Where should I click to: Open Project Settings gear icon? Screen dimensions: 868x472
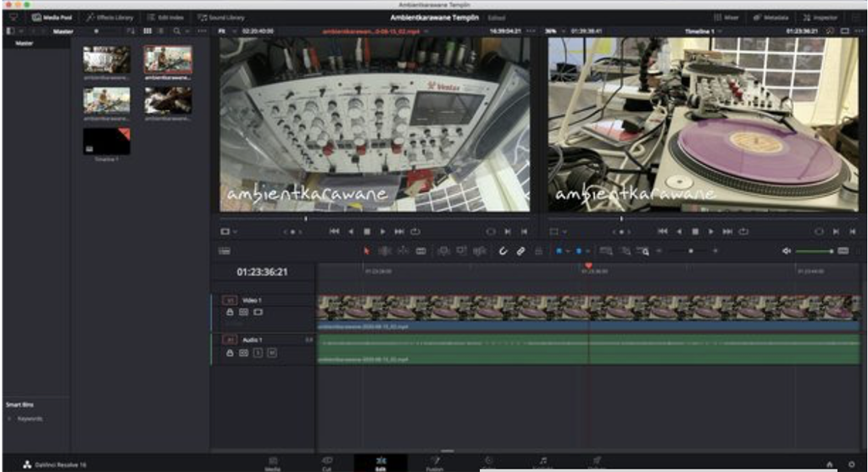pos(852,464)
